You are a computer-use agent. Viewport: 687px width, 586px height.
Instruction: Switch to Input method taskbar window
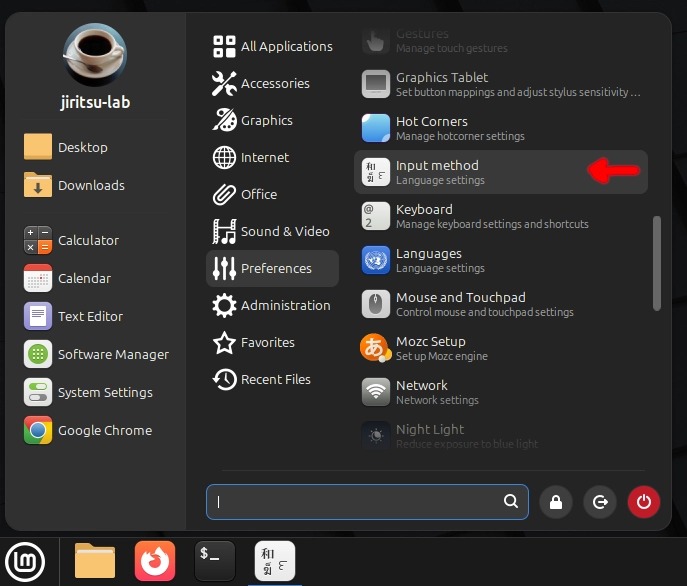coord(275,561)
